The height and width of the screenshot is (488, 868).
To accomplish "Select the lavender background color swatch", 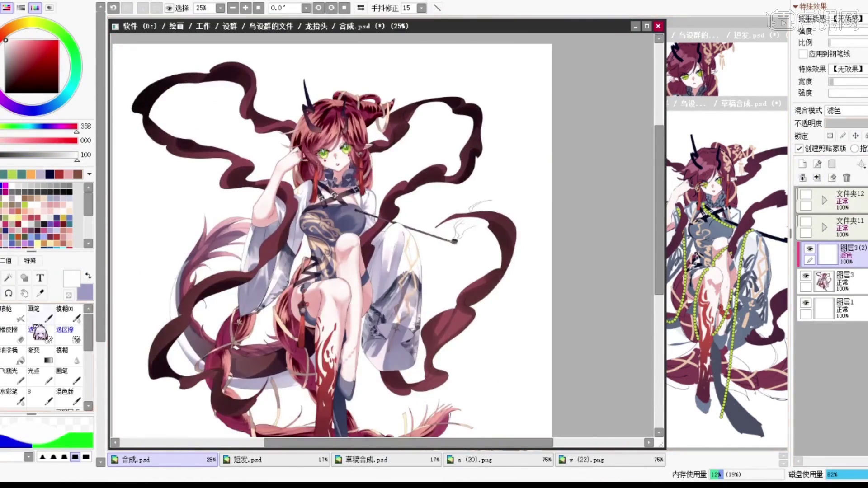I will point(85,292).
